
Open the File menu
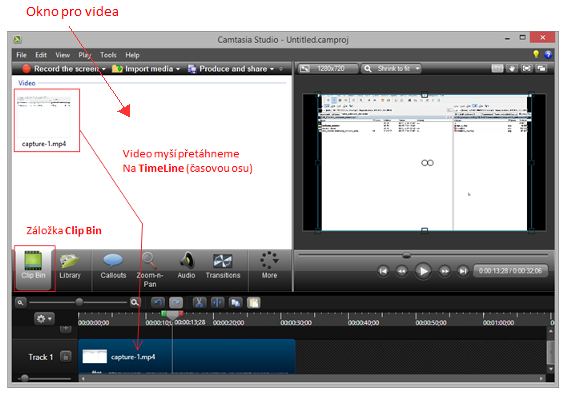pos(21,55)
